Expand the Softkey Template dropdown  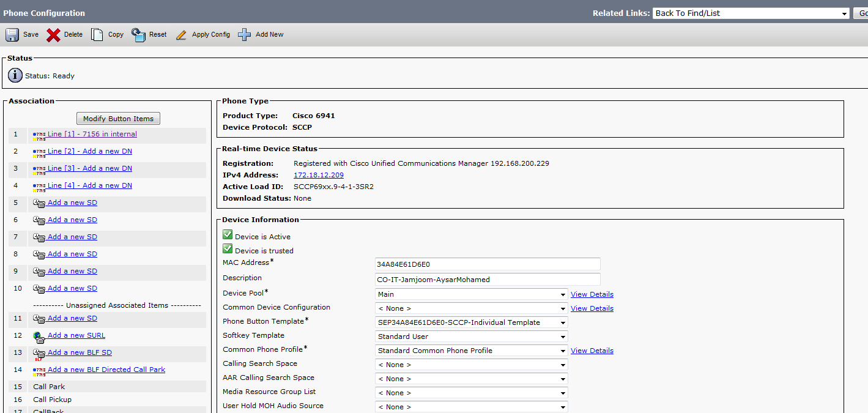[471, 337]
